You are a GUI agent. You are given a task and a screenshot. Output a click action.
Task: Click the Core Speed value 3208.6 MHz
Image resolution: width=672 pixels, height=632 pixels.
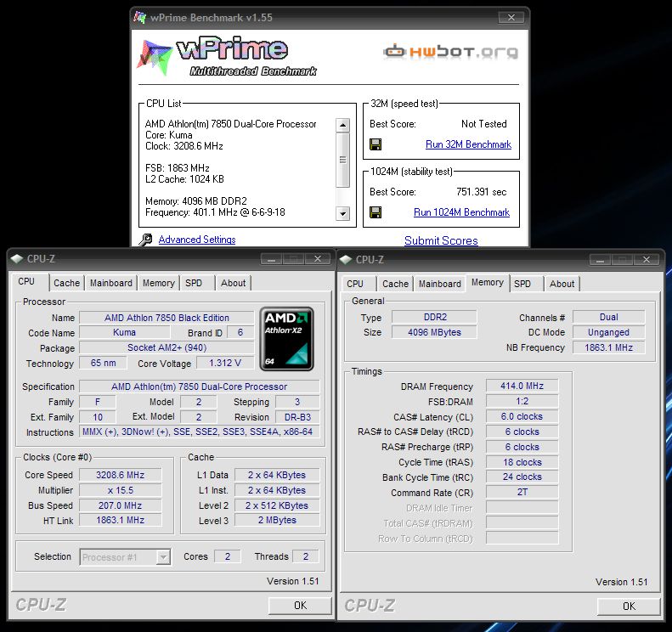click(121, 475)
